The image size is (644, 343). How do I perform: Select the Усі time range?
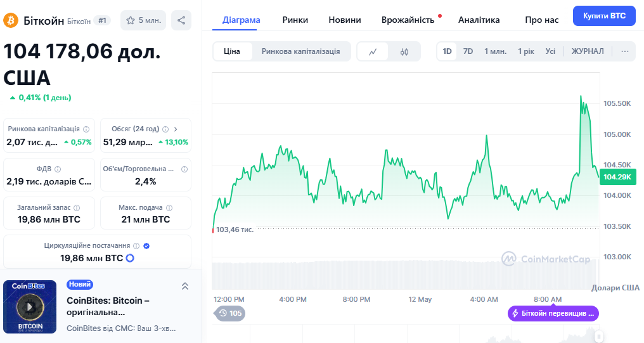pyautogui.click(x=550, y=51)
